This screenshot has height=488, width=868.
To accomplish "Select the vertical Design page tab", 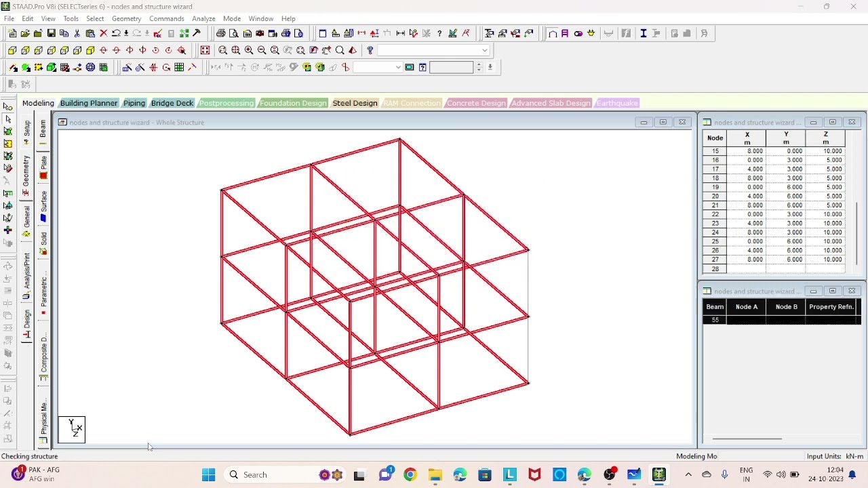I will coord(26,324).
